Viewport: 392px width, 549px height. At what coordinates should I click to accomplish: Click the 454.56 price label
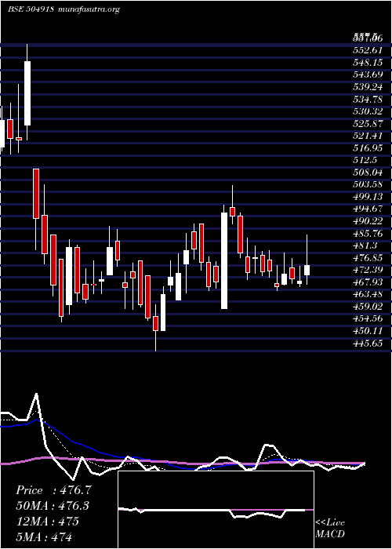(367, 318)
